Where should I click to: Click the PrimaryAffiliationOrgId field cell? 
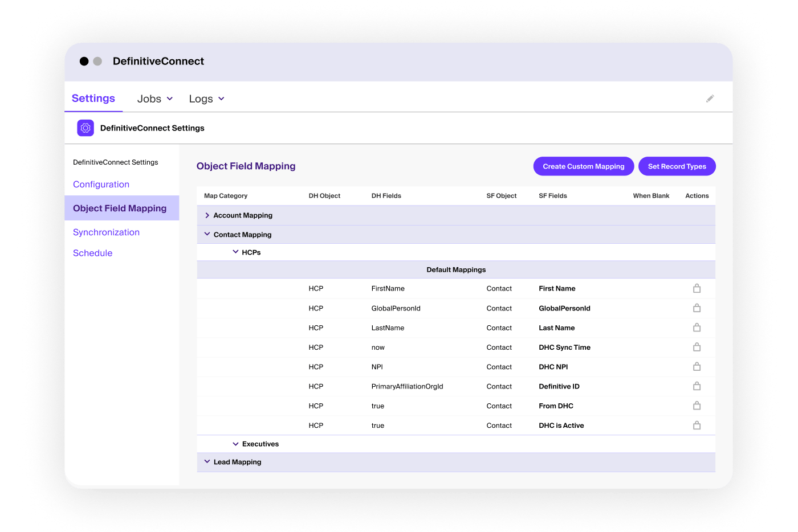407,386
